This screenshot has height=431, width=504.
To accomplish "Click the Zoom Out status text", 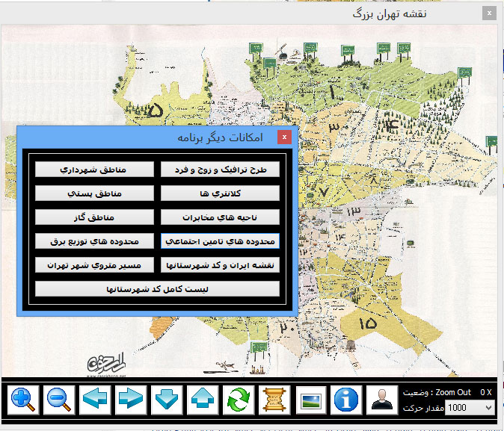I will [x=453, y=392].
